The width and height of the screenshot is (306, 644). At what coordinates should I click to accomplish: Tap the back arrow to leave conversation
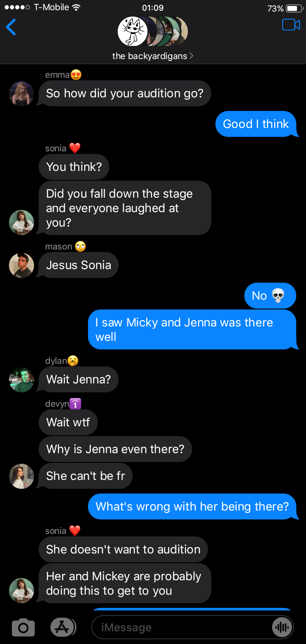tap(11, 27)
